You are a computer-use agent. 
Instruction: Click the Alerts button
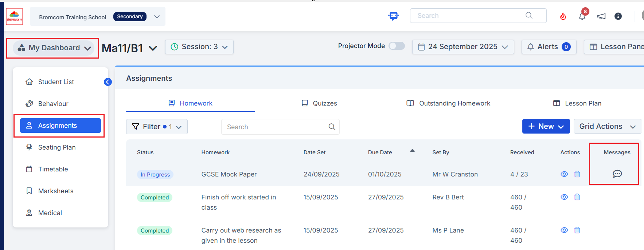549,47
